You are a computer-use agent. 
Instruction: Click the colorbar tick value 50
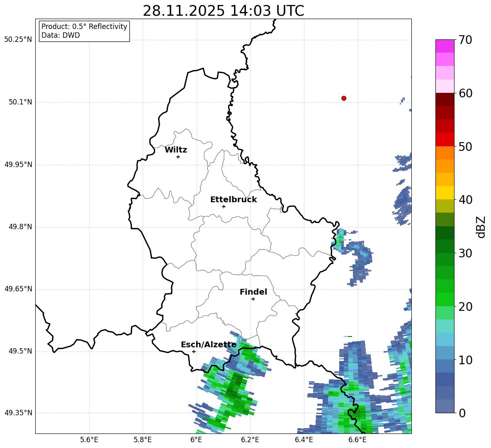coord(465,146)
